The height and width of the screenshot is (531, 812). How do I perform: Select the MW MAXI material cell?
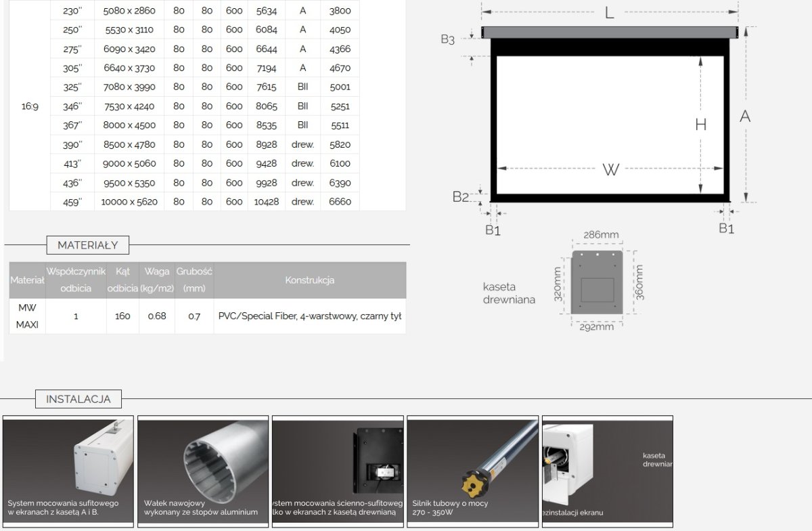pyautogui.click(x=28, y=316)
